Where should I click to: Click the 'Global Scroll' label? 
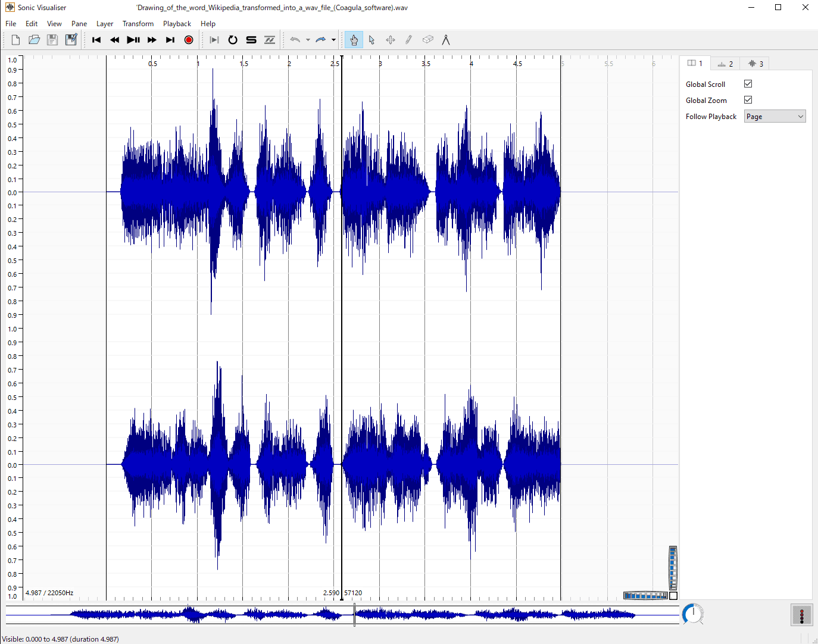pos(705,85)
